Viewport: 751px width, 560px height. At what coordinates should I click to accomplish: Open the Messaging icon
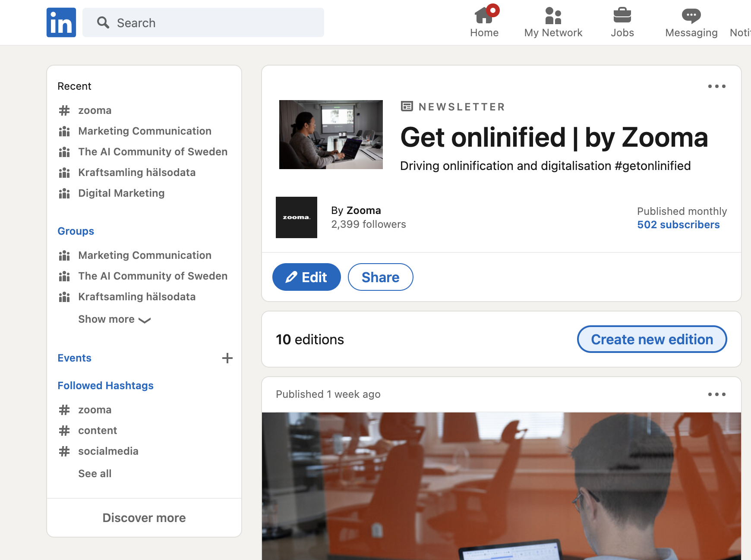coord(691,16)
